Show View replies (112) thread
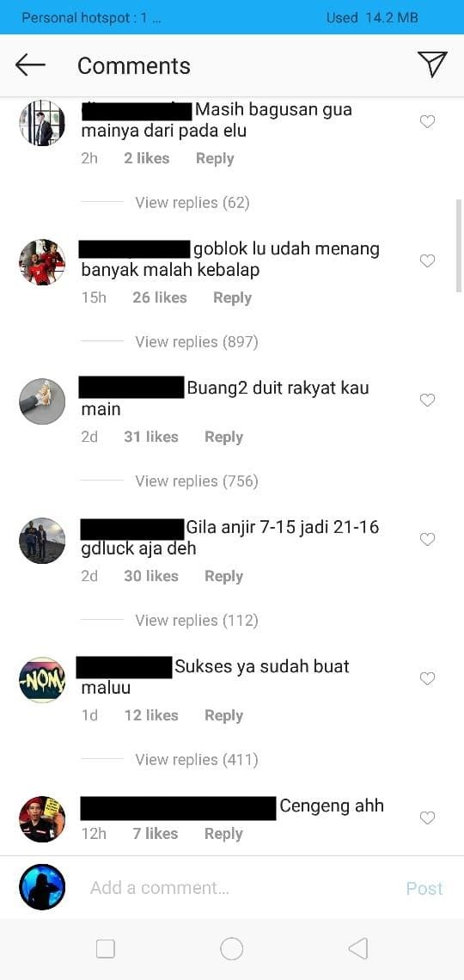 [197, 621]
